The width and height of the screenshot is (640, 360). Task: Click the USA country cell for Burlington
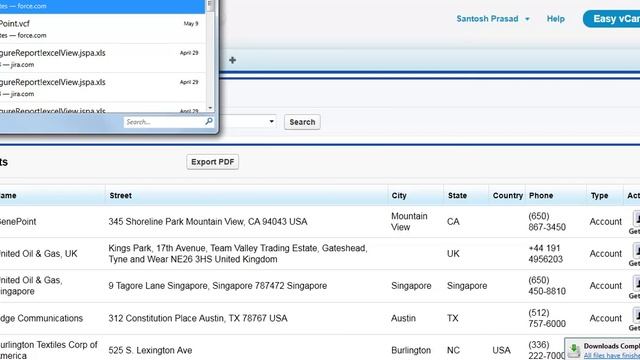pyautogui.click(x=501, y=350)
